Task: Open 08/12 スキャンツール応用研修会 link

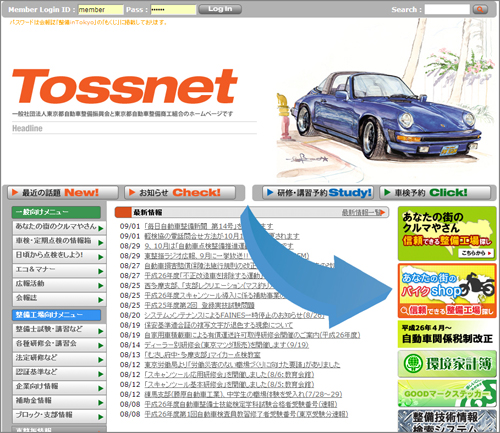Action: click(x=229, y=374)
